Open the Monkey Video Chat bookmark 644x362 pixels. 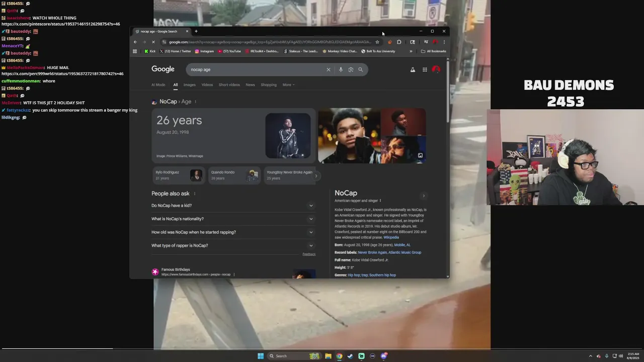(x=340, y=51)
